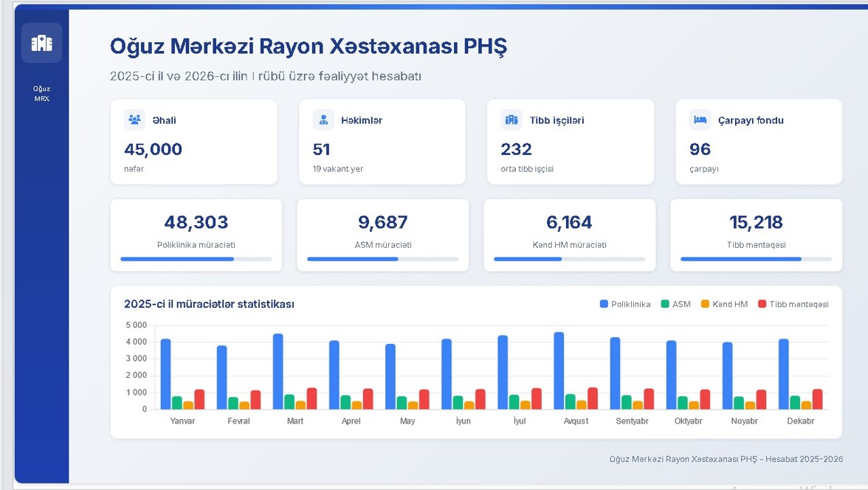The height and width of the screenshot is (490, 868).
Task: Toggle Poliklinika series in chart legend
Action: point(625,304)
